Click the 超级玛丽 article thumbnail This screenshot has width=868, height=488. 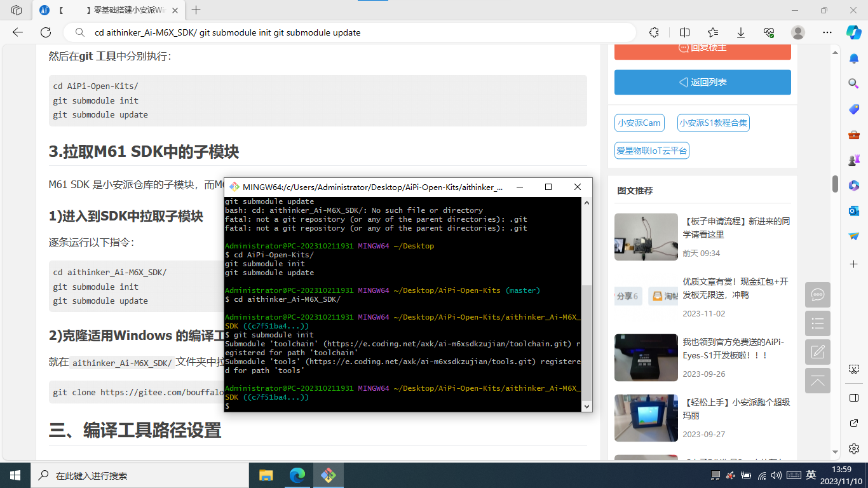tap(646, 418)
